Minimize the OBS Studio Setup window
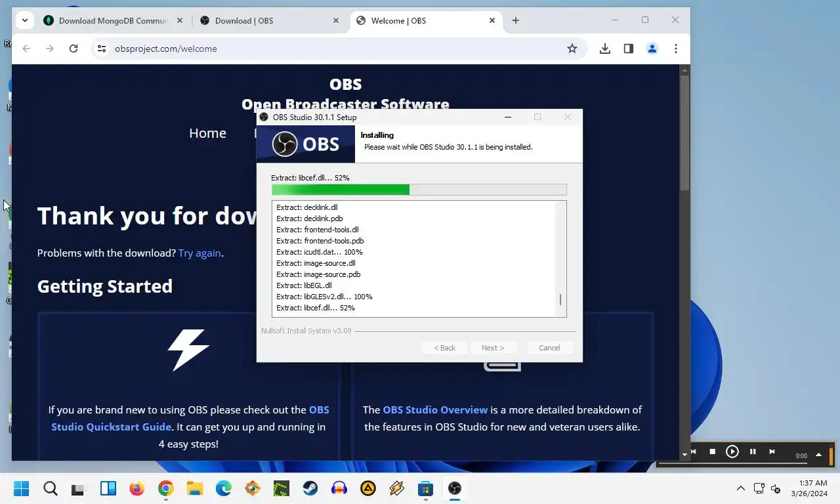This screenshot has width=840, height=504. point(508,117)
